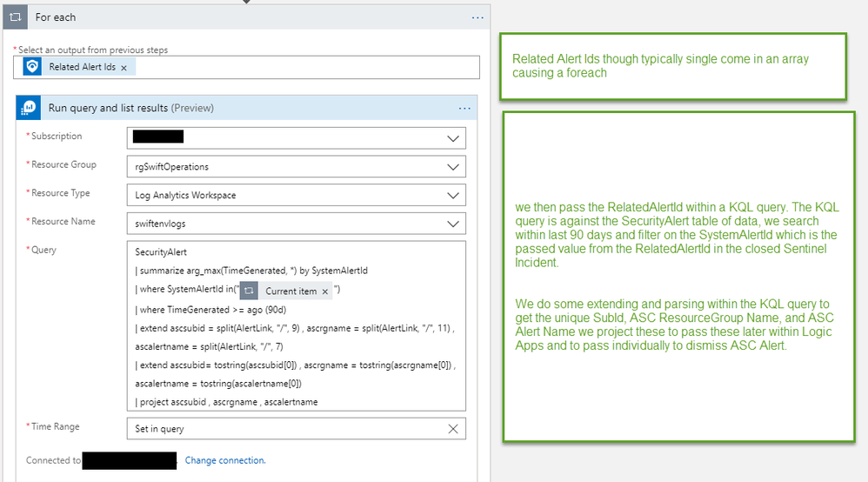Click the Connected to label

click(53, 460)
